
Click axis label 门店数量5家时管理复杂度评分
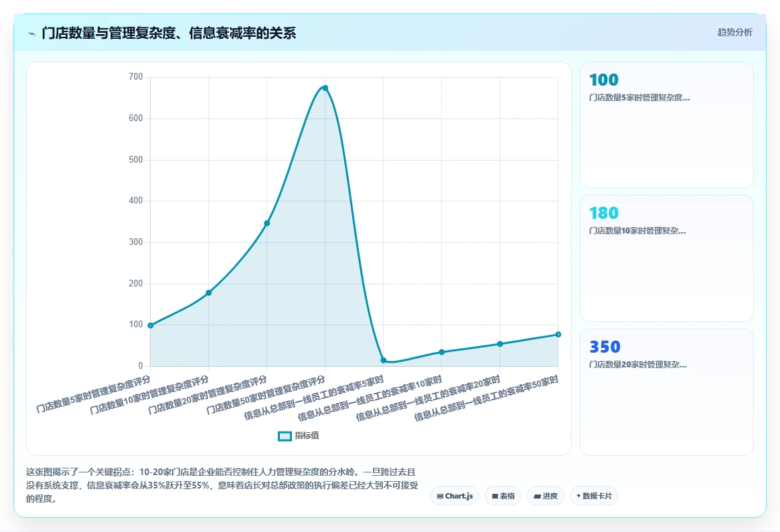[93, 394]
